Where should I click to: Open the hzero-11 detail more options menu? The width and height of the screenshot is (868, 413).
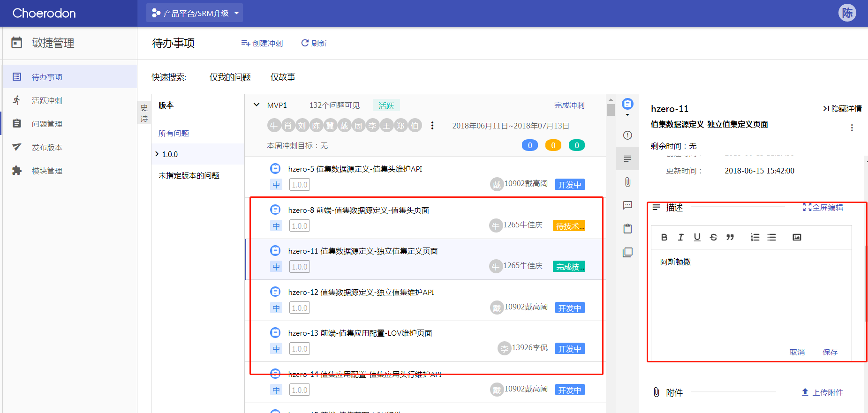(852, 128)
